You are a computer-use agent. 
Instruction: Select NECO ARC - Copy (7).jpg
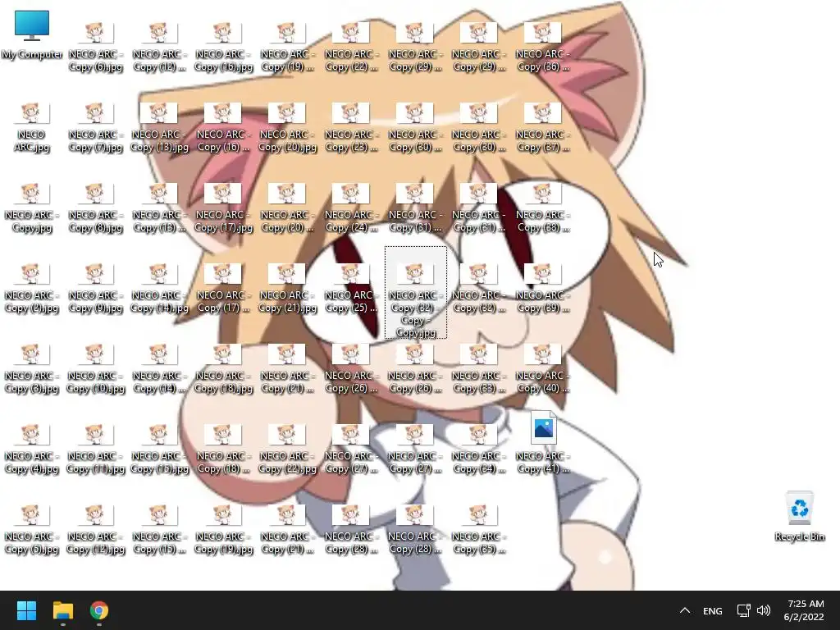[x=95, y=127]
